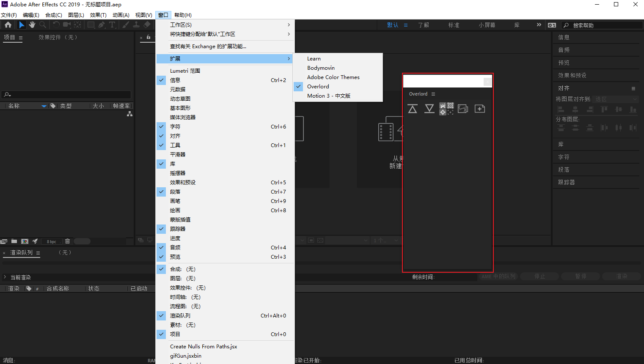Expand the 工作区(S) submenu
This screenshot has height=364, width=644.
click(x=225, y=25)
